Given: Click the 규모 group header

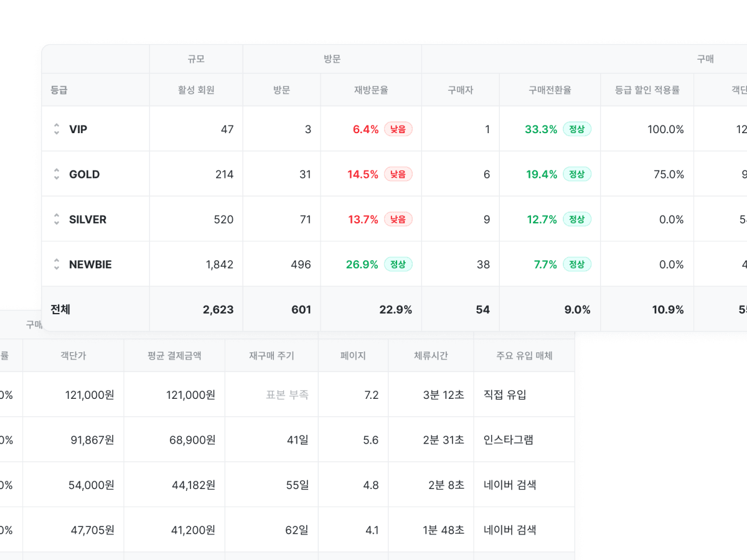Looking at the screenshot, I should pos(196,59).
